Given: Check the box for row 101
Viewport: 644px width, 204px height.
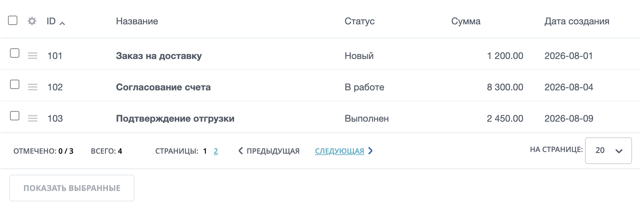Looking at the screenshot, I should click(15, 53).
